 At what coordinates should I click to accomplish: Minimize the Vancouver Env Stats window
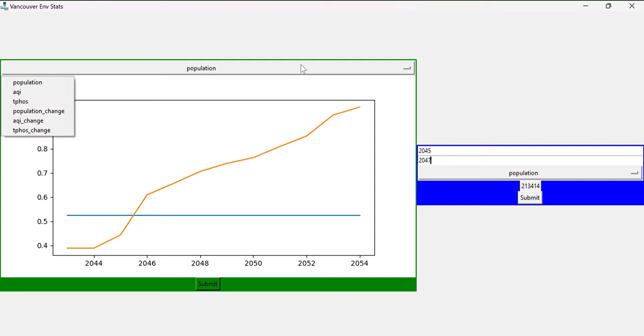pyautogui.click(x=586, y=6)
